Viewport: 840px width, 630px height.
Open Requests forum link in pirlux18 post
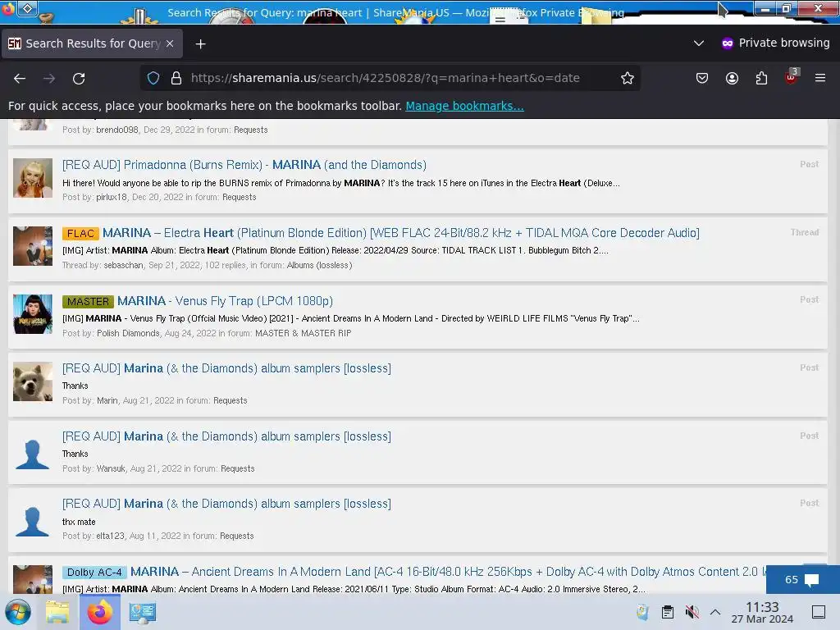click(239, 197)
